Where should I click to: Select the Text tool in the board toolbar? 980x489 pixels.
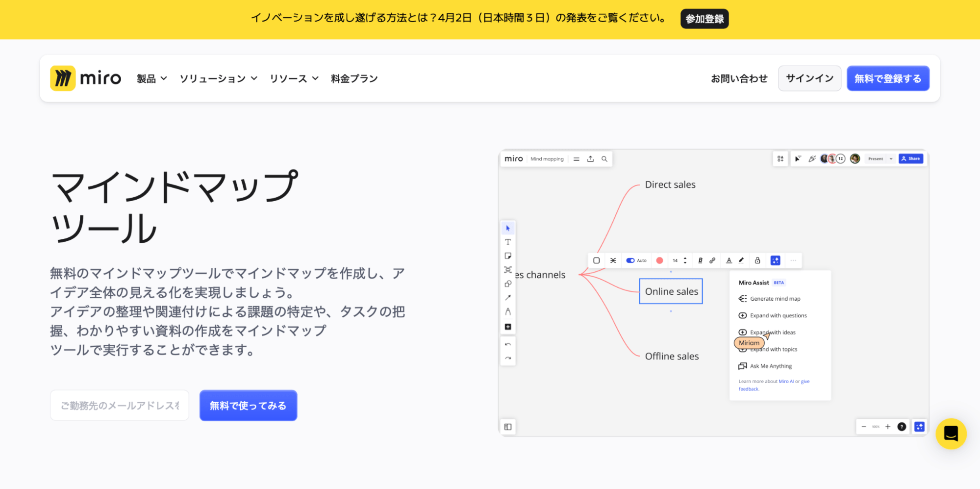pos(508,242)
